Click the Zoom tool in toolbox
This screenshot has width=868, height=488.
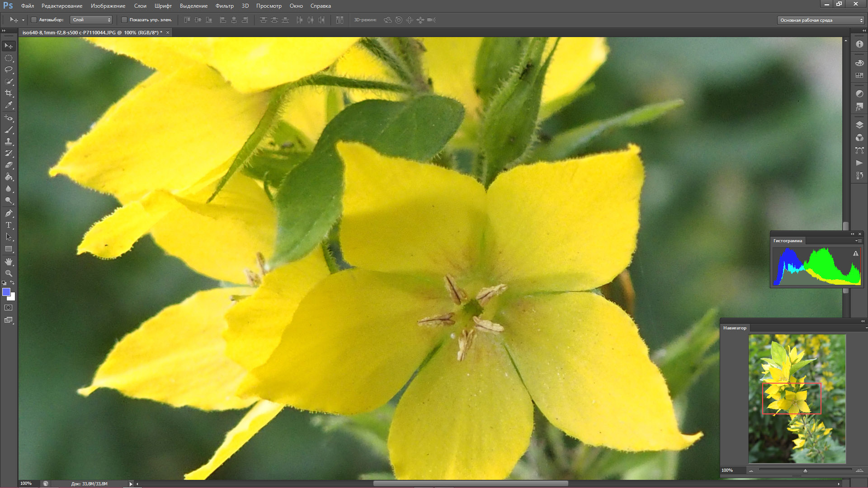pyautogui.click(x=9, y=273)
